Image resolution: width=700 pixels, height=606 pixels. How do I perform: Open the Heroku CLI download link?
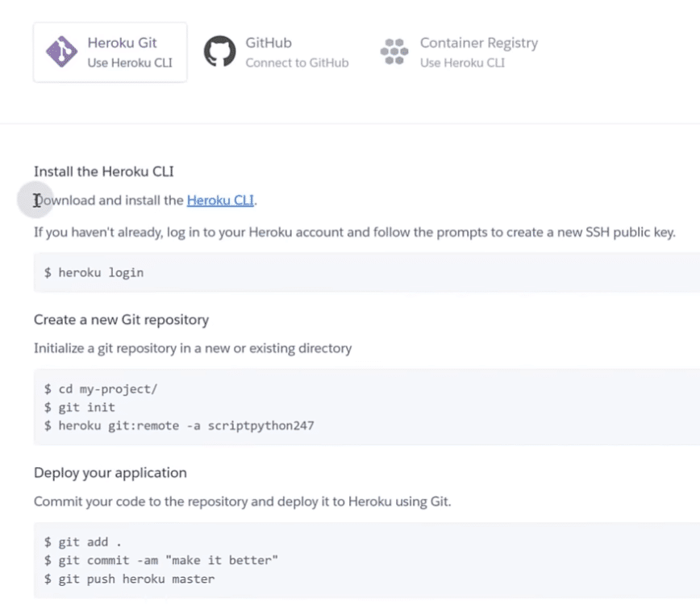coord(221,200)
